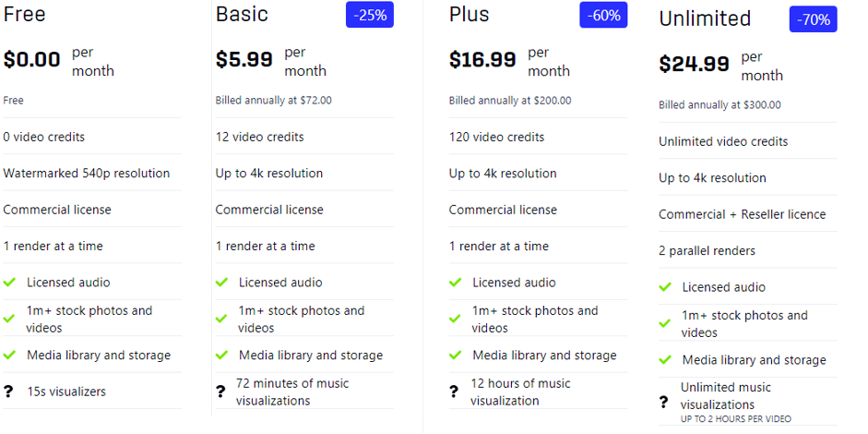Click question mark next to 72 minutes visualizations
The height and width of the screenshot is (434, 868).
pos(220,392)
